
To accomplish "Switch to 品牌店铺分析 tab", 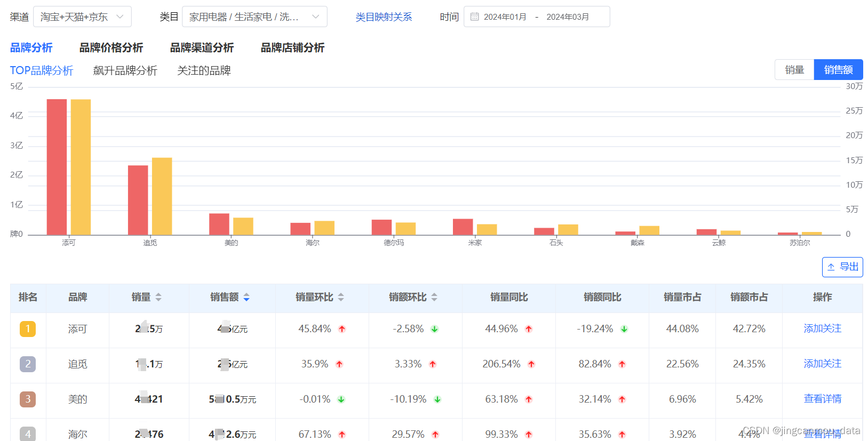I will click(x=292, y=48).
